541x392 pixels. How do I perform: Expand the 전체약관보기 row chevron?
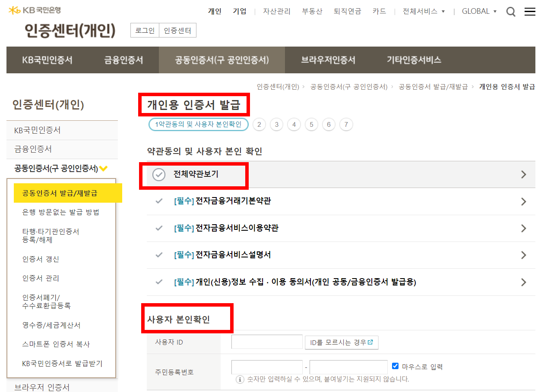tap(524, 174)
